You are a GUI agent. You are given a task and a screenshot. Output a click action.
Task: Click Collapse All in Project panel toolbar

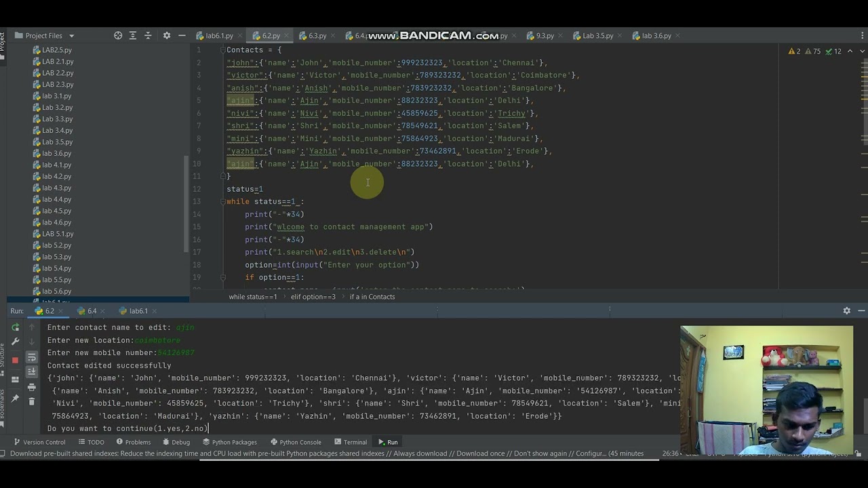point(148,35)
